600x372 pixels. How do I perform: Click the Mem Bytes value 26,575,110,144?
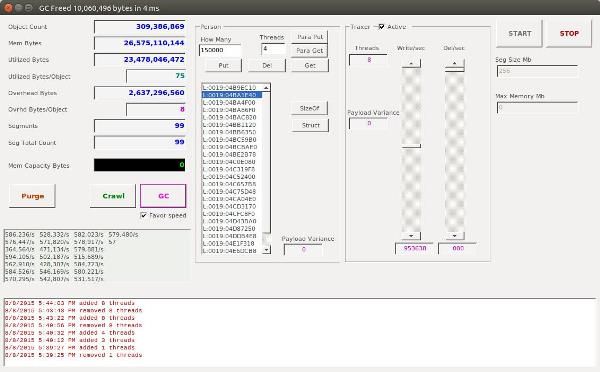tap(140, 43)
